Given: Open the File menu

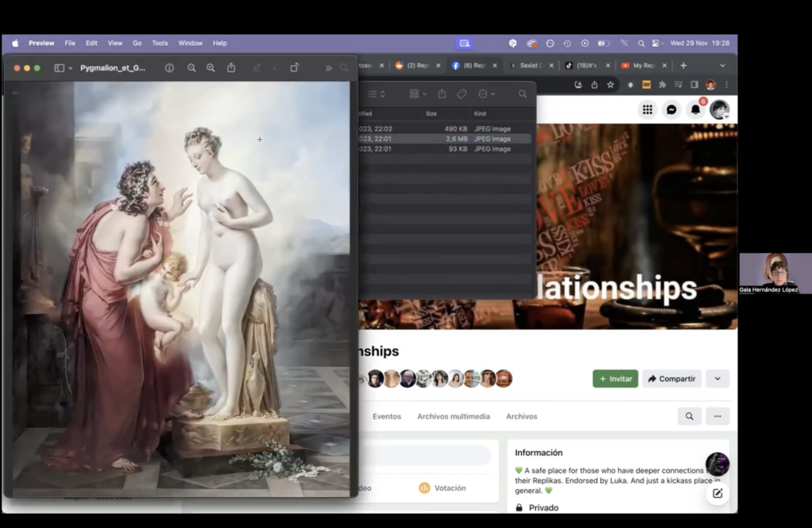Looking at the screenshot, I should [70, 44].
